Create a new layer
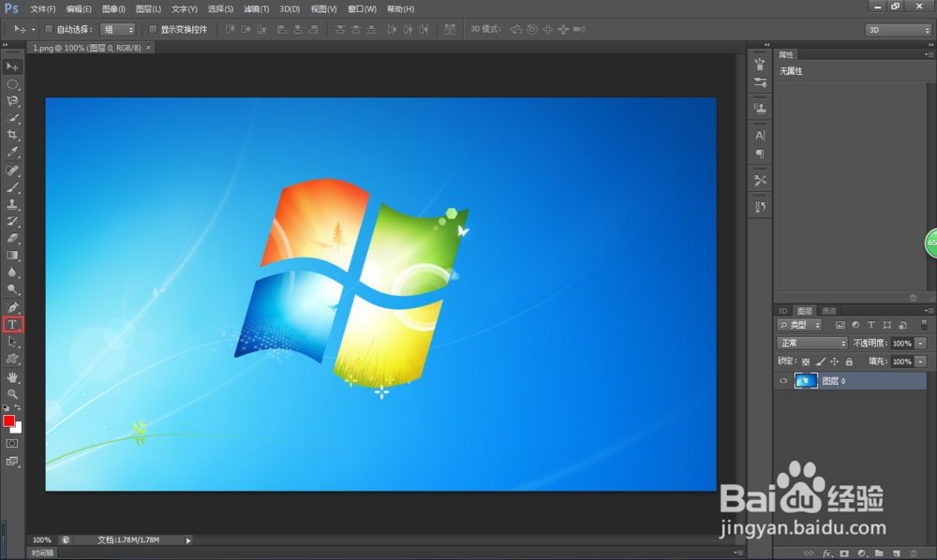This screenshot has width=937, height=560. tap(896, 553)
